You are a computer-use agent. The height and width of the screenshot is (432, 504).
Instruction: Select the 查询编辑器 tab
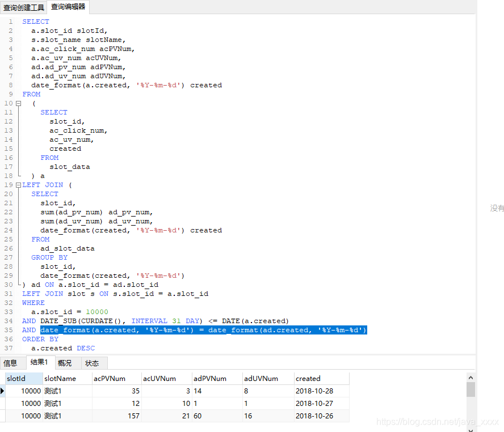coord(68,7)
